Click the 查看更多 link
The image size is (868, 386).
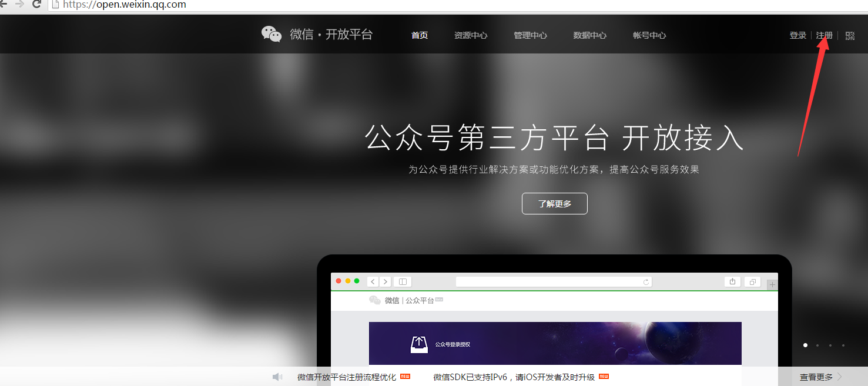816,377
